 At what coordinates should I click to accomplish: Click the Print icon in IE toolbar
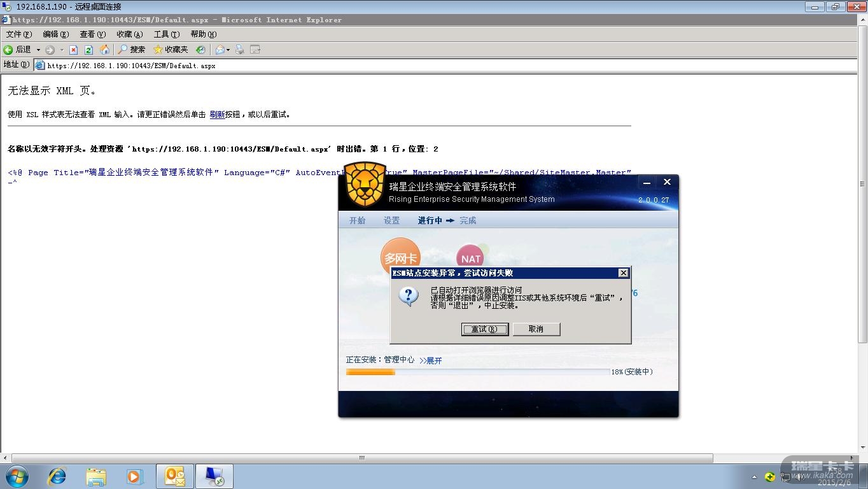(240, 50)
